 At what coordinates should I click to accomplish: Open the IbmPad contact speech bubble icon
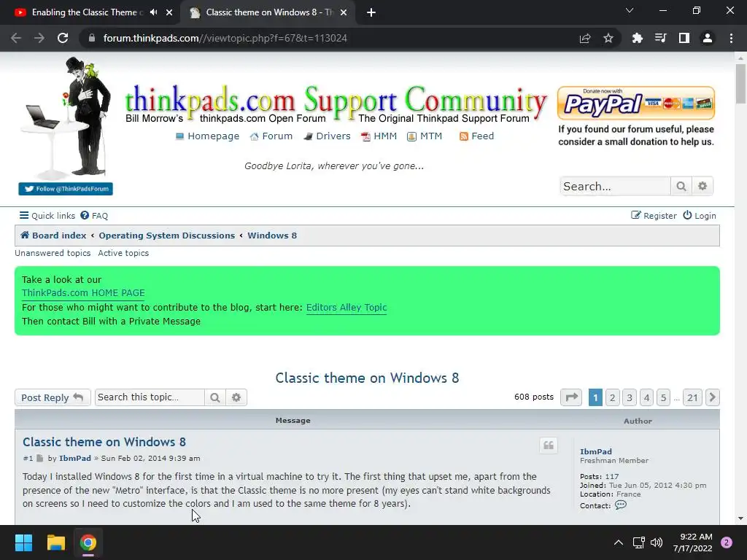click(620, 505)
